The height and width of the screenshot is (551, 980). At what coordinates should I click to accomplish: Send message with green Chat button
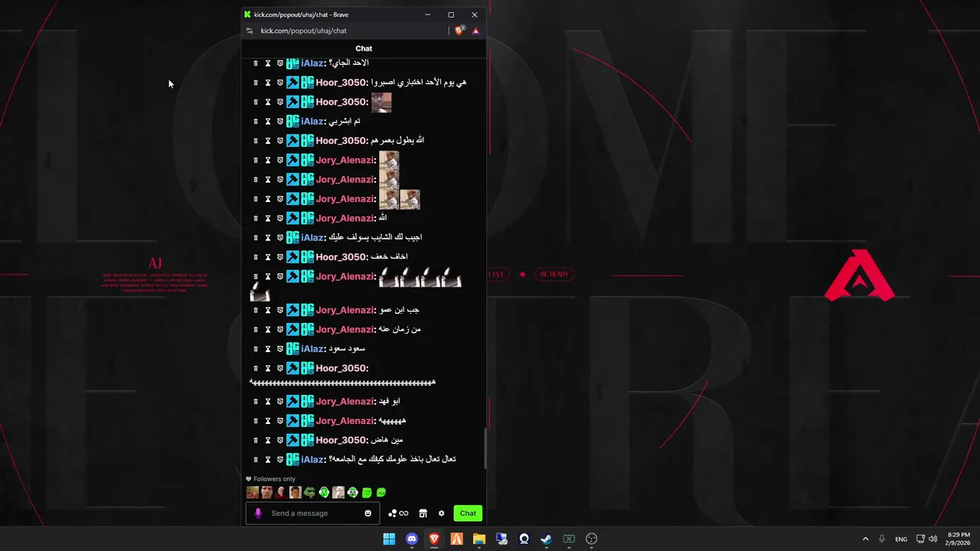tap(468, 514)
